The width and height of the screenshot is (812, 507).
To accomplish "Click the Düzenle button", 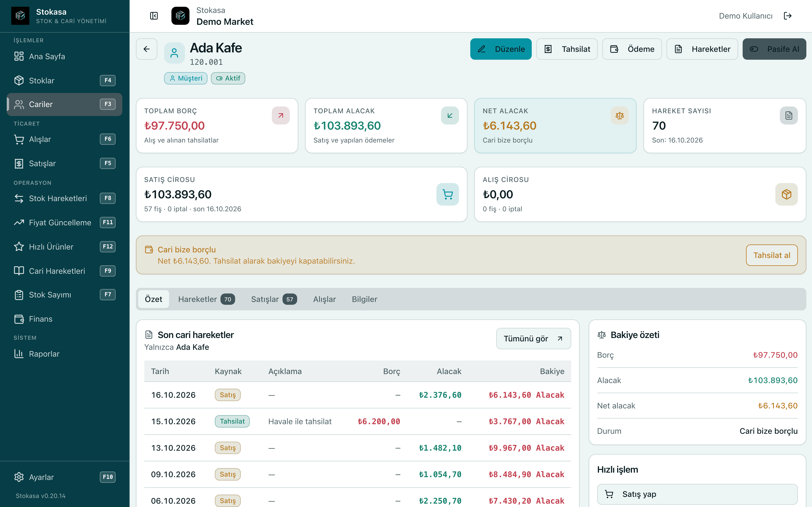I will coord(501,49).
